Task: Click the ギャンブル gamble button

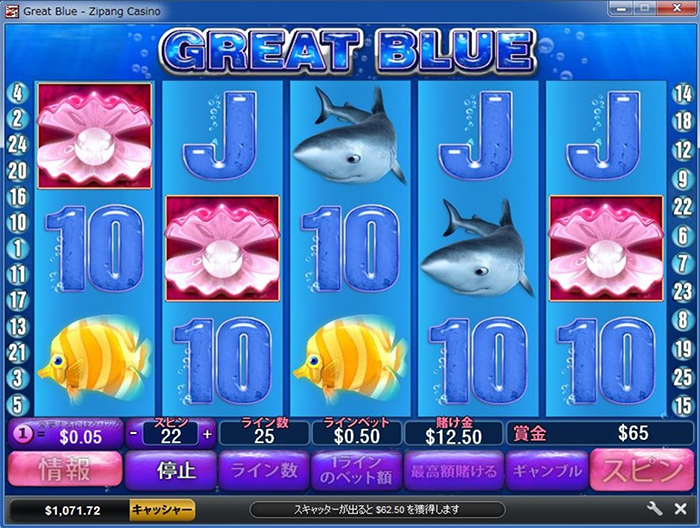Action: (547, 471)
